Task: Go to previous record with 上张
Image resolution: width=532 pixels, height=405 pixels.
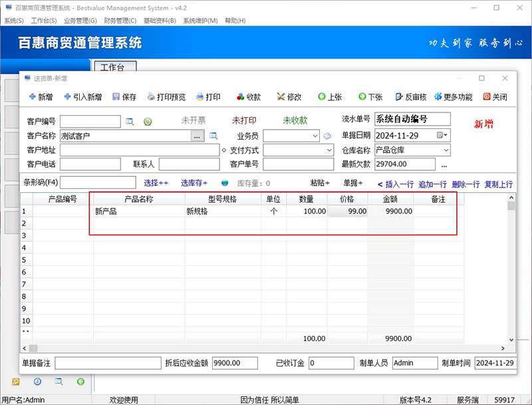Action: click(330, 97)
